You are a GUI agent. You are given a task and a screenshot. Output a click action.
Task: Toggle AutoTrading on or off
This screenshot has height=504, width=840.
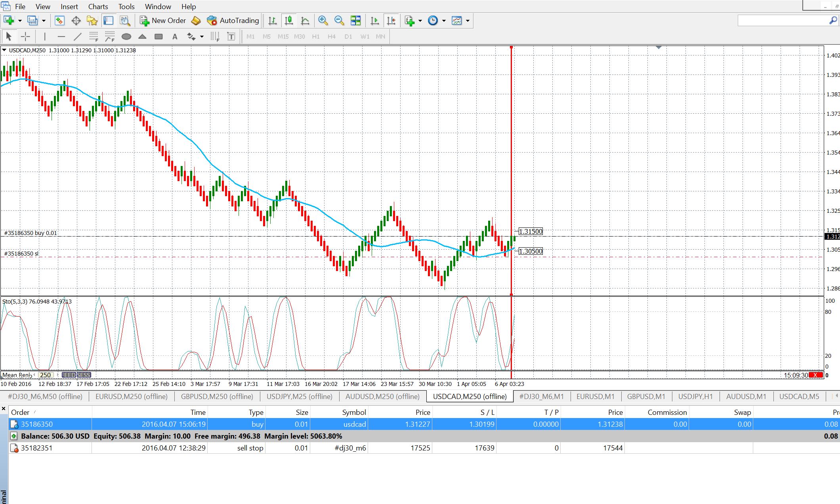click(233, 21)
